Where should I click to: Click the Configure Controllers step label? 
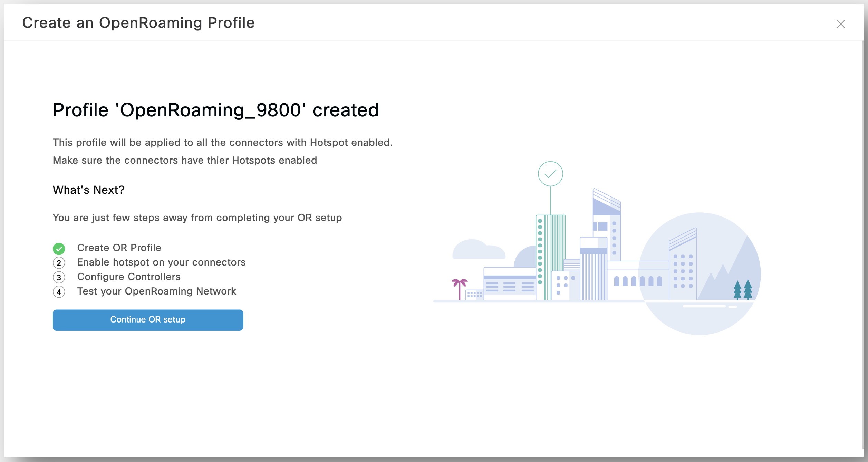click(x=129, y=277)
